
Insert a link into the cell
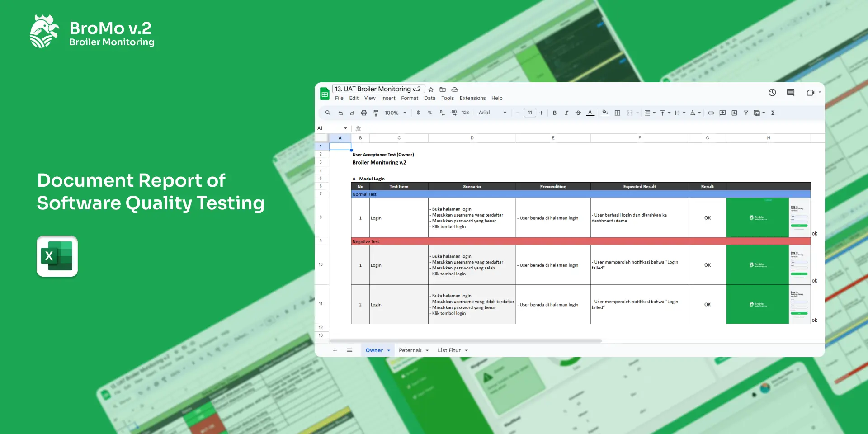pyautogui.click(x=711, y=113)
